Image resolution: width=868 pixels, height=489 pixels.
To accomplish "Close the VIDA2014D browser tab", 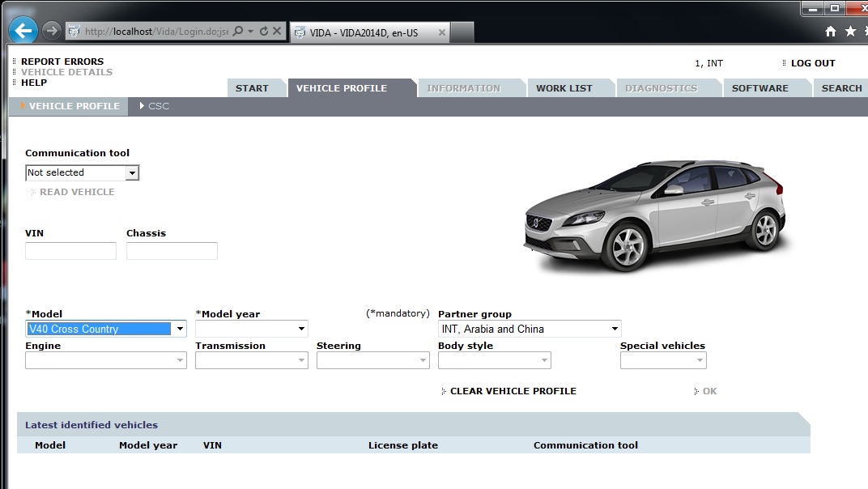I will pos(442,32).
